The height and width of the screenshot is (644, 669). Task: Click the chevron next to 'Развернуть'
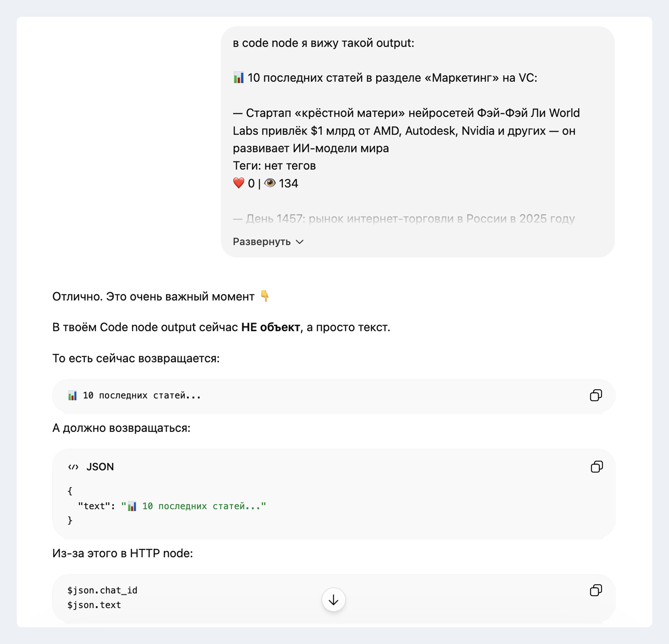300,242
